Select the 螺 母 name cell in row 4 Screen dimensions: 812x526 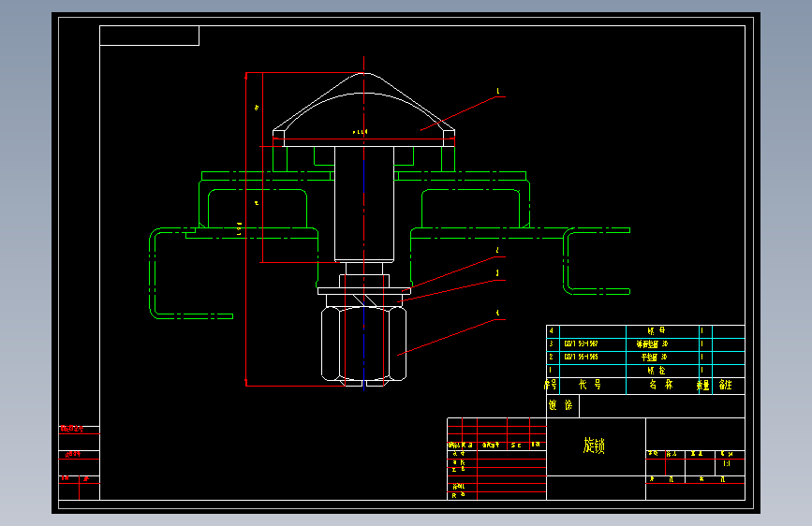point(657,330)
